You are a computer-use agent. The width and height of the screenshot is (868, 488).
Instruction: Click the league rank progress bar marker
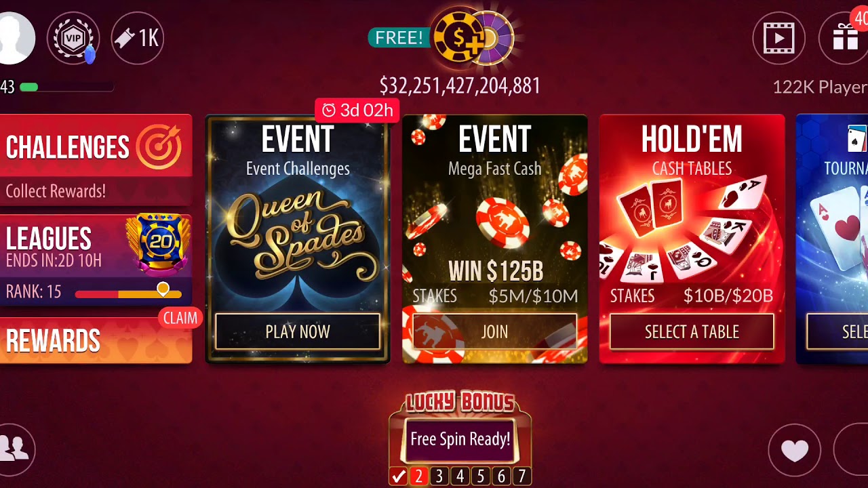click(163, 289)
